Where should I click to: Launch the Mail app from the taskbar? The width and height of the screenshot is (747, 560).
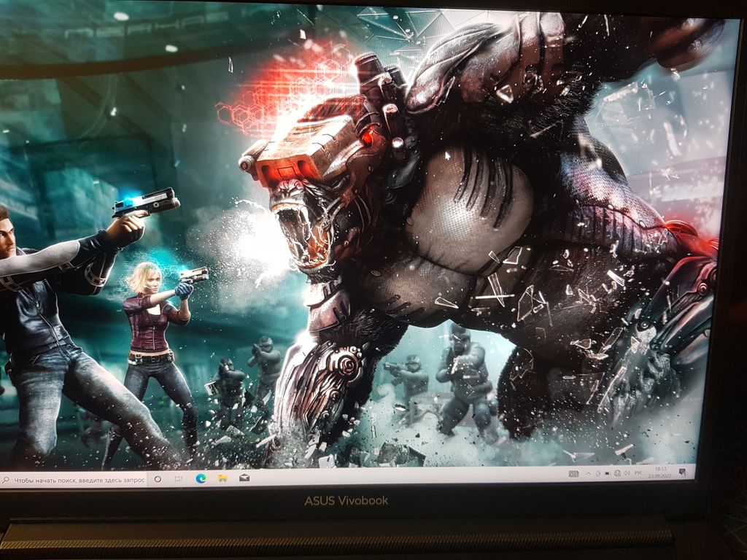pyautogui.click(x=244, y=478)
